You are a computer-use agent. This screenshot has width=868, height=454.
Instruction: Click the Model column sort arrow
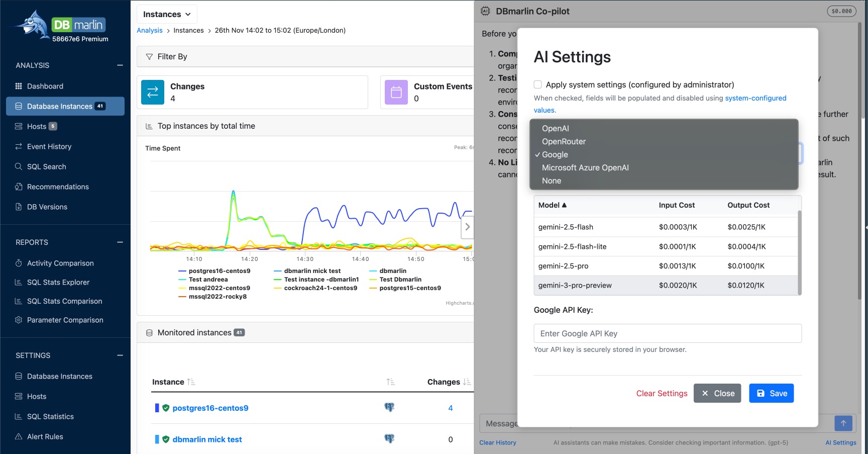click(x=564, y=205)
